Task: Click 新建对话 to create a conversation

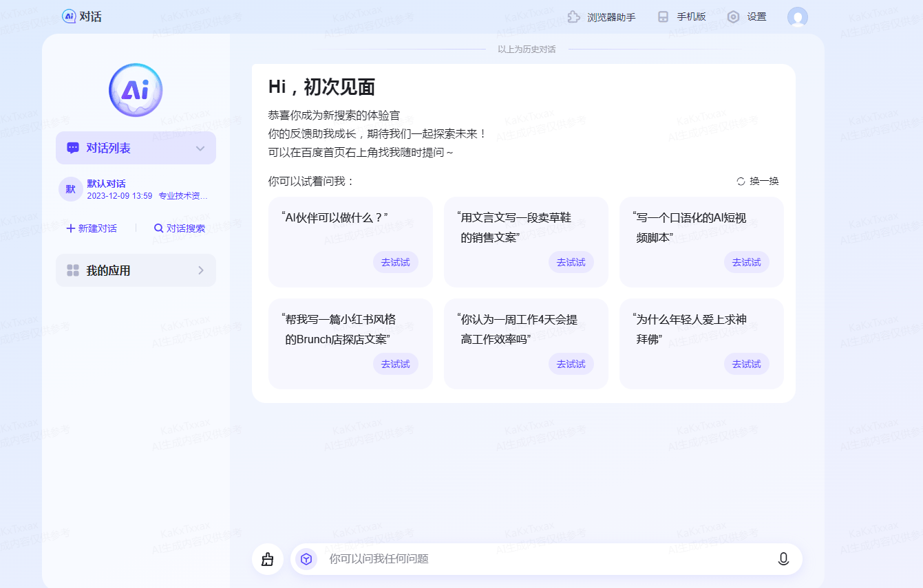Action: click(92, 228)
